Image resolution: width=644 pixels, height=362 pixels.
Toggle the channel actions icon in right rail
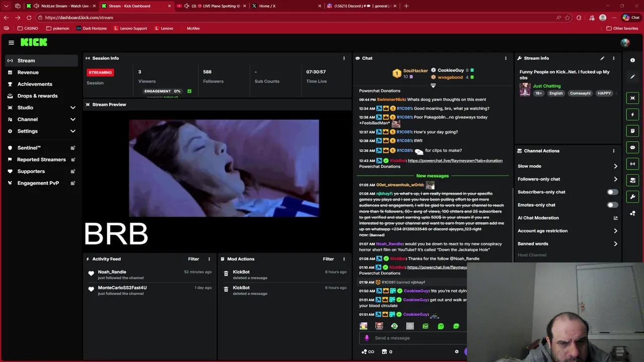tap(632, 180)
